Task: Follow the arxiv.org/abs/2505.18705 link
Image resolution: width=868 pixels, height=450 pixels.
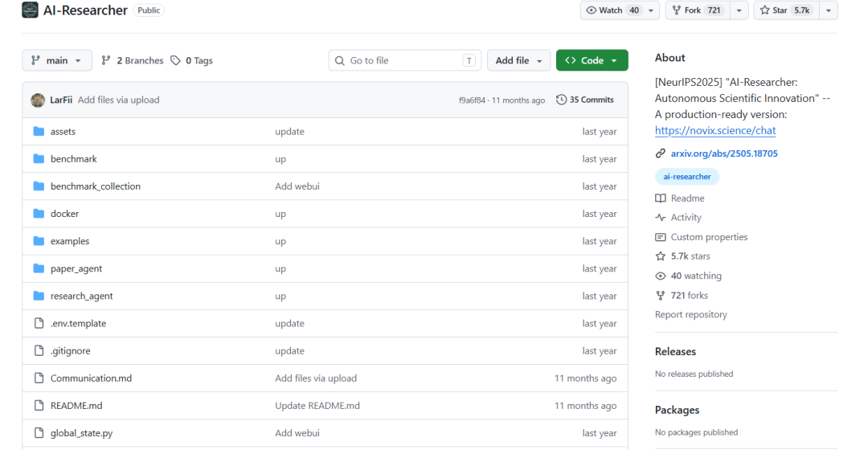Action: coord(724,153)
